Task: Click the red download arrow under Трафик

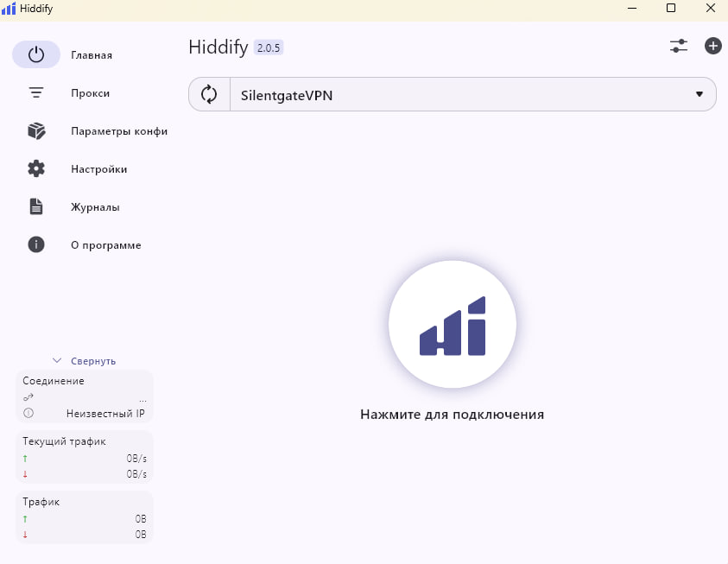Action: tap(25, 535)
